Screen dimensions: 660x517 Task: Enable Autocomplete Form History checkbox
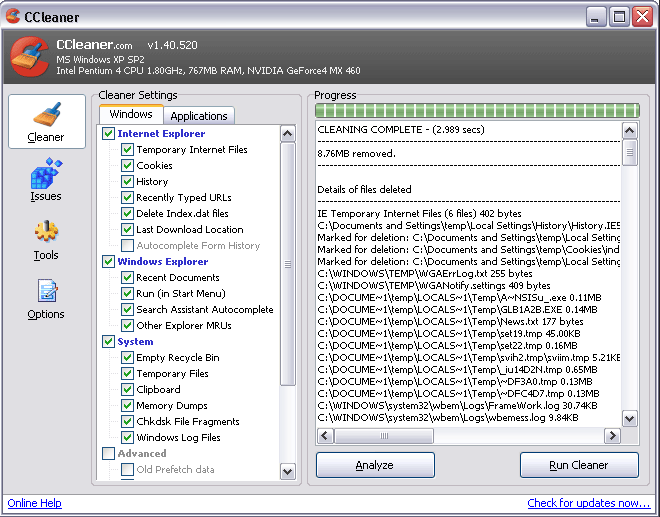coord(128,245)
